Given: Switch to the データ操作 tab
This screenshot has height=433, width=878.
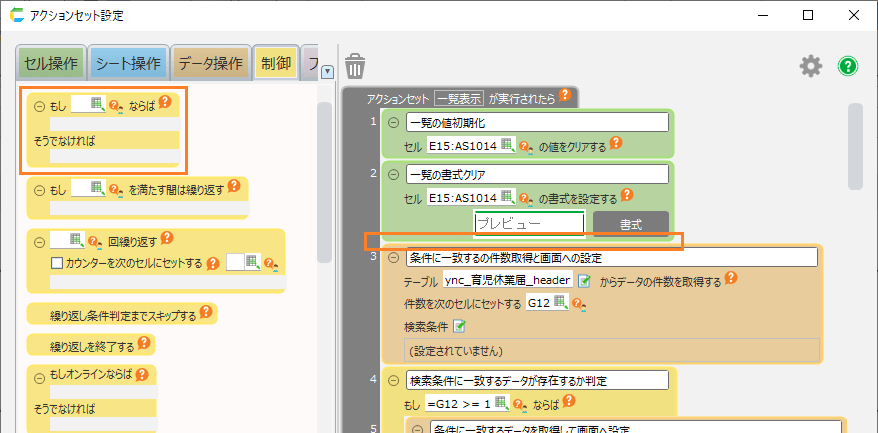Looking at the screenshot, I should [x=210, y=64].
